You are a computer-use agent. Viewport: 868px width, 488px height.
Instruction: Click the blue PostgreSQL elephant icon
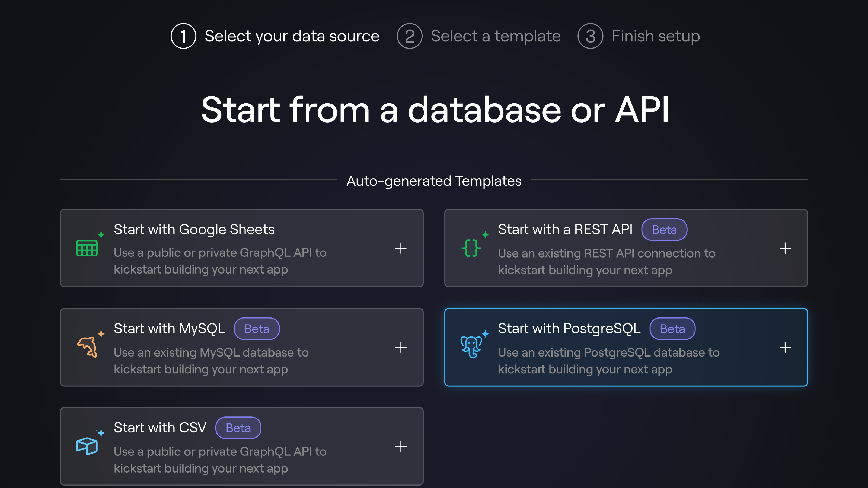[x=471, y=347]
